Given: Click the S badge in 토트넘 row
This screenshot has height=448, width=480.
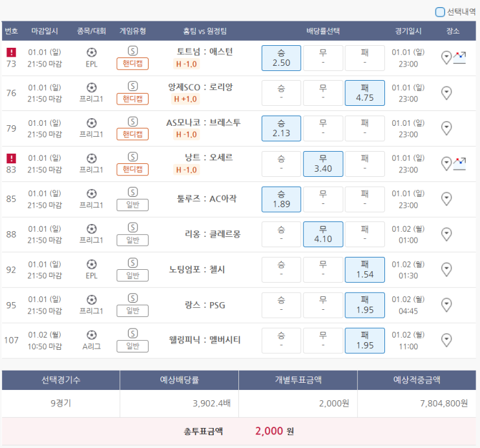Looking at the screenshot, I should (132, 51).
